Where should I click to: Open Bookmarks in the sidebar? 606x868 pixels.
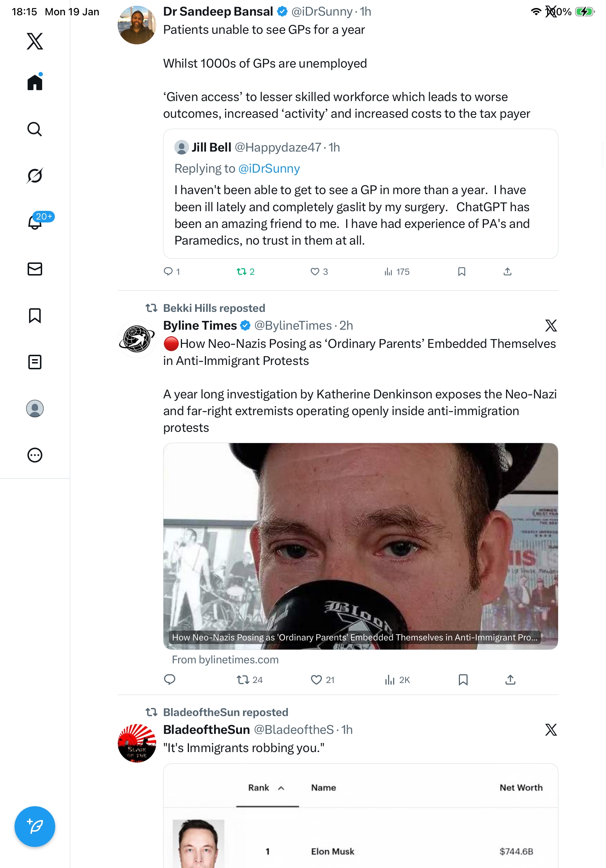click(35, 316)
